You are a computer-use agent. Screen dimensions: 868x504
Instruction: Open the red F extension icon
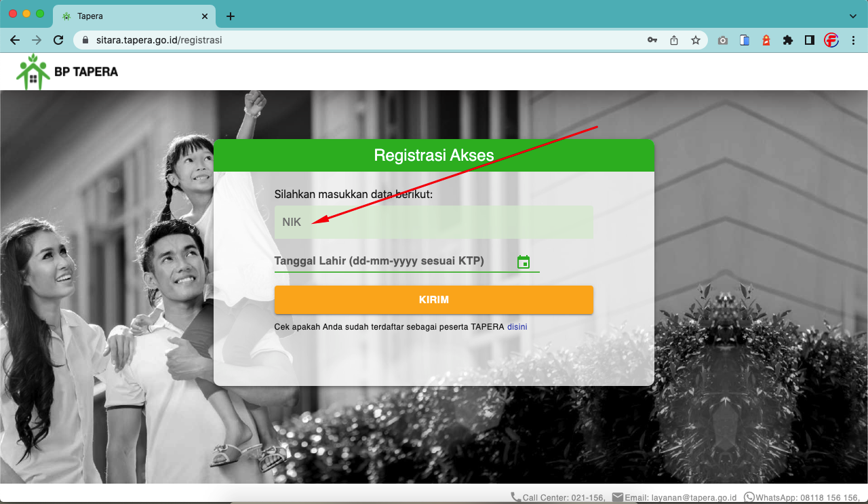831,40
